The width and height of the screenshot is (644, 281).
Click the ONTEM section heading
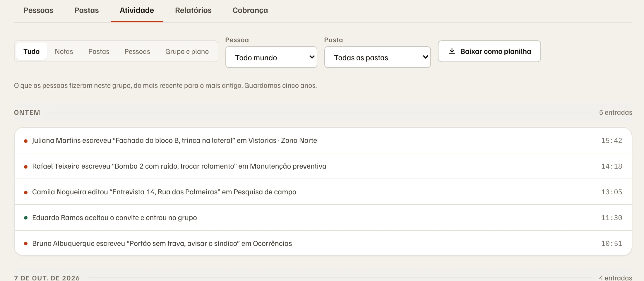(x=27, y=112)
